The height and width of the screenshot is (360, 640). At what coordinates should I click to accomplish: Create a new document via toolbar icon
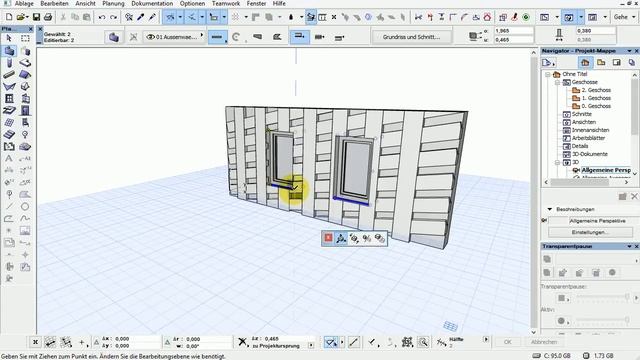click(9, 17)
